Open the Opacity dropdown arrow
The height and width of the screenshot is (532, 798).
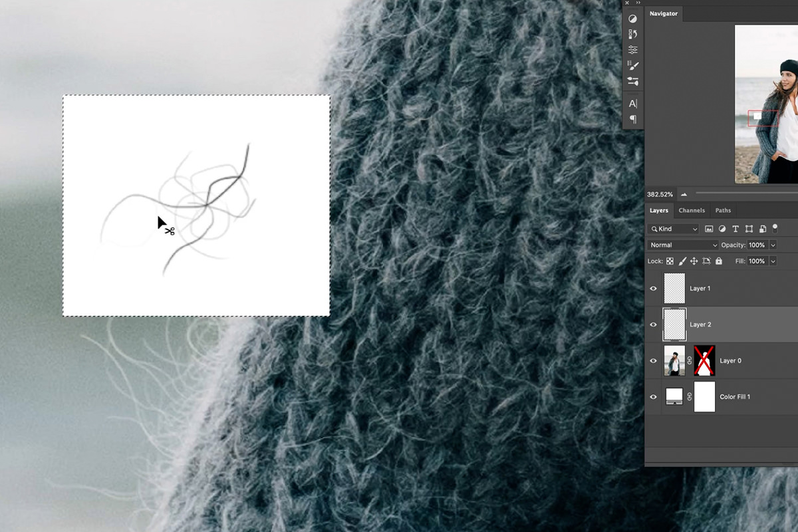[x=772, y=245]
